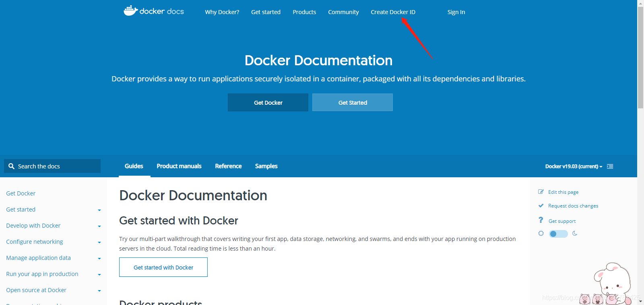Open the Configure networking sidebar link
Screen dimensions: 644x305
point(35,242)
